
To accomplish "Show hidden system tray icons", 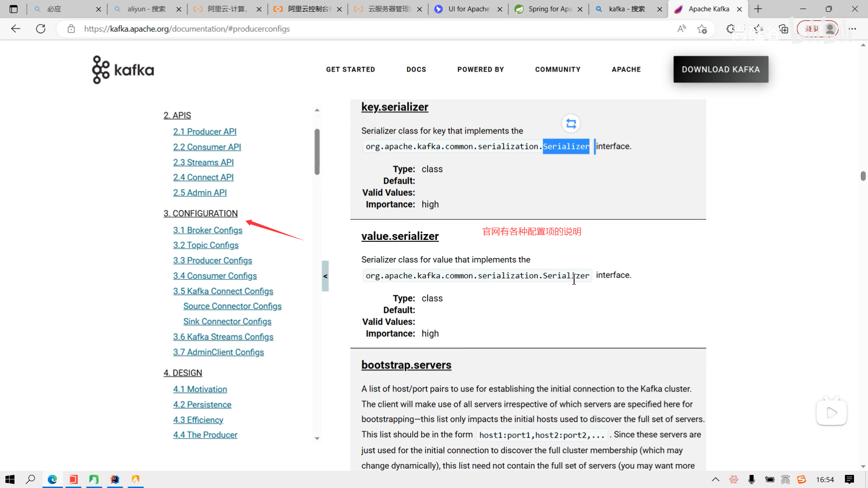I will tap(715, 479).
